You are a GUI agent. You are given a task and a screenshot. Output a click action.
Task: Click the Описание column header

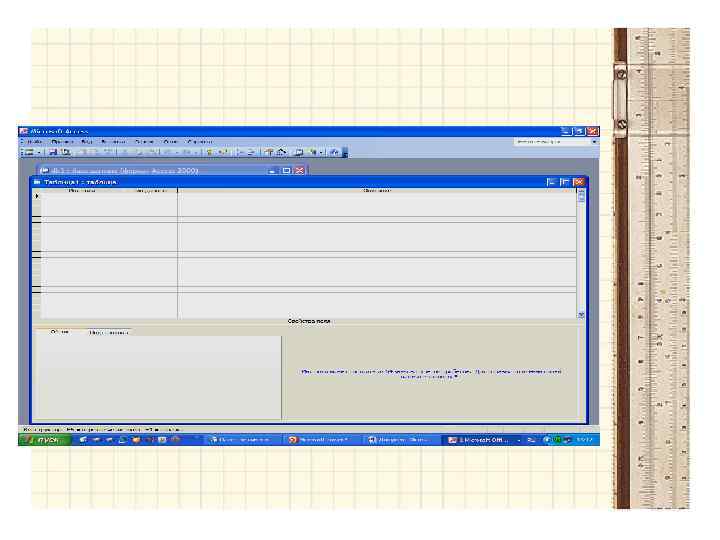click(377, 190)
